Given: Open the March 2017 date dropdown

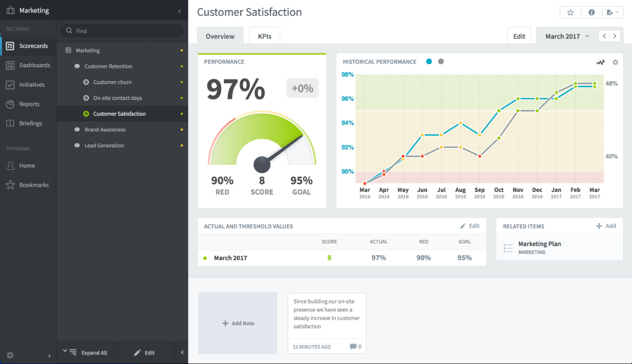Looking at the screenshot, I should (x=565, y=36).
